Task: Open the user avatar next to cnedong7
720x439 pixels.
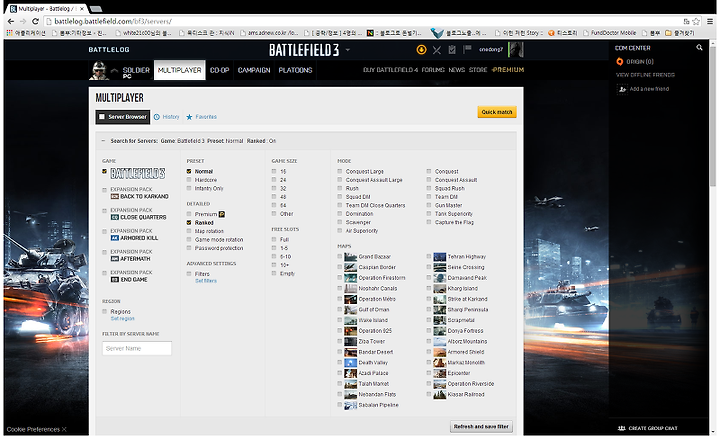Action: [516, 49]
